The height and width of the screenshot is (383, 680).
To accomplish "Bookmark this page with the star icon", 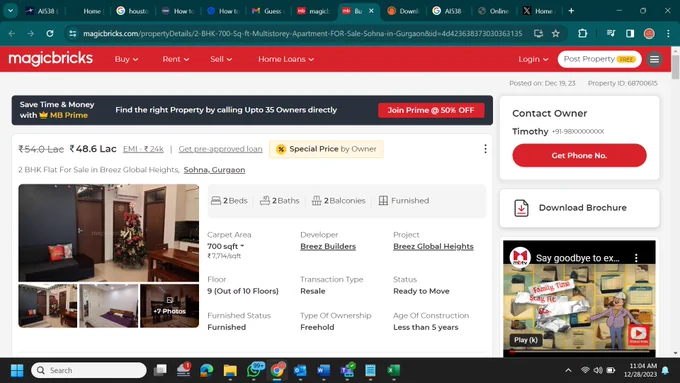I will (556, 33).
